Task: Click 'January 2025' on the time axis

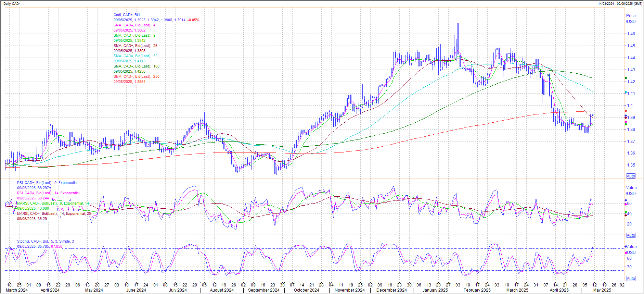Action: [435, 290]
